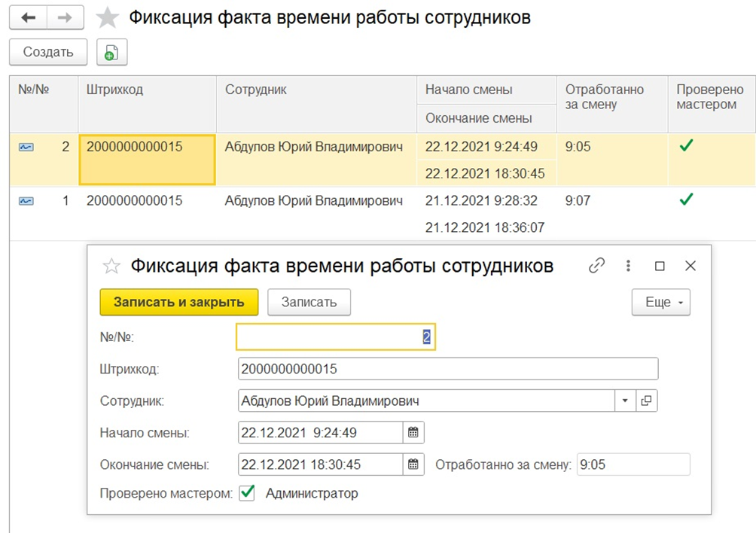Click the open-form icon beside Сотрудник field
756x533 pixels.
(x=646, y=401)
